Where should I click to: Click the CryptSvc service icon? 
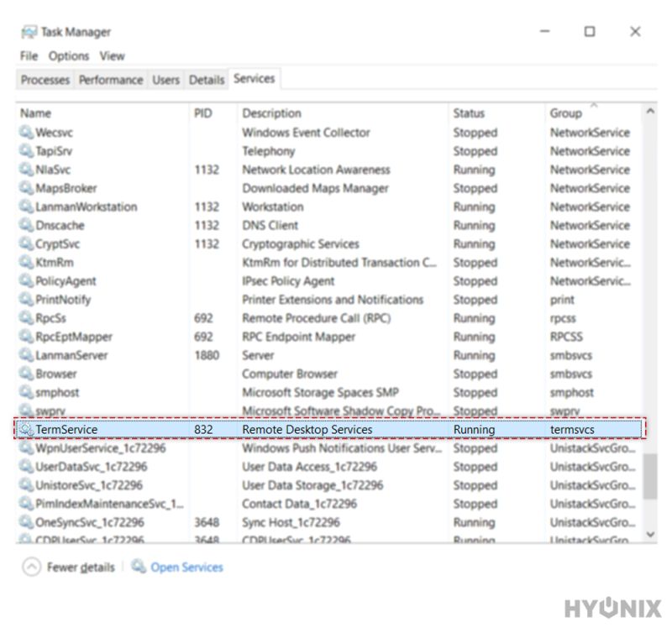(x=28, y=243)
